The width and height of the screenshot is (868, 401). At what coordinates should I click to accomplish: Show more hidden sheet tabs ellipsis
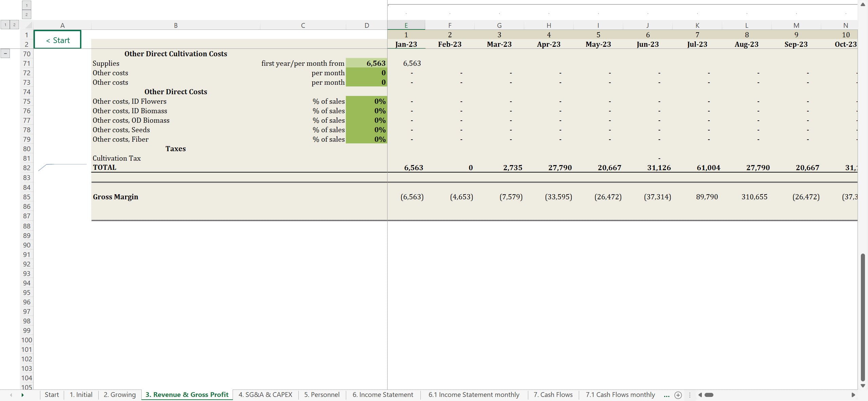(x=667, y=395)
